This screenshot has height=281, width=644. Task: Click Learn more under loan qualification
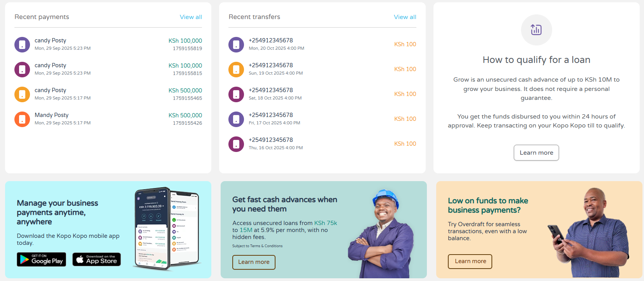[x=536, y=153]
